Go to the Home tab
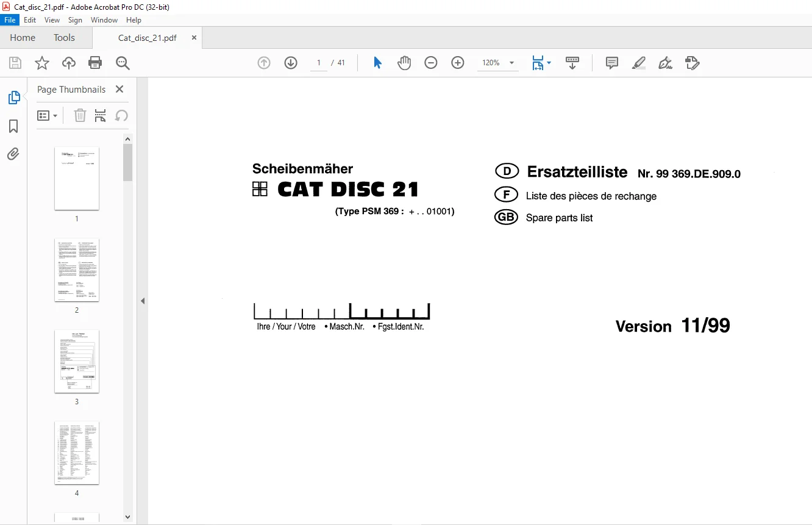Viewport: 812px width, 525px height. pyautogui.click(x=23, y=38)
